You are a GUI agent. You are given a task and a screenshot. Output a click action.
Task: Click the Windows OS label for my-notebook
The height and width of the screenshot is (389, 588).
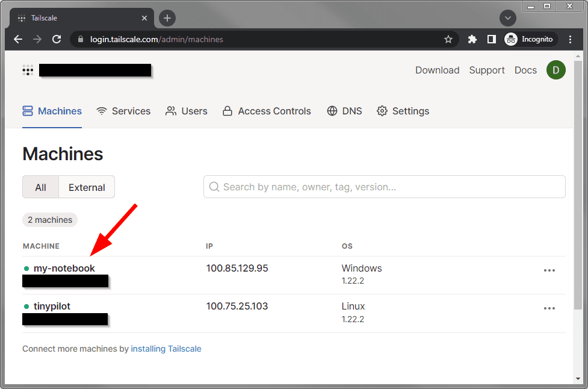(x=362, y=268)
